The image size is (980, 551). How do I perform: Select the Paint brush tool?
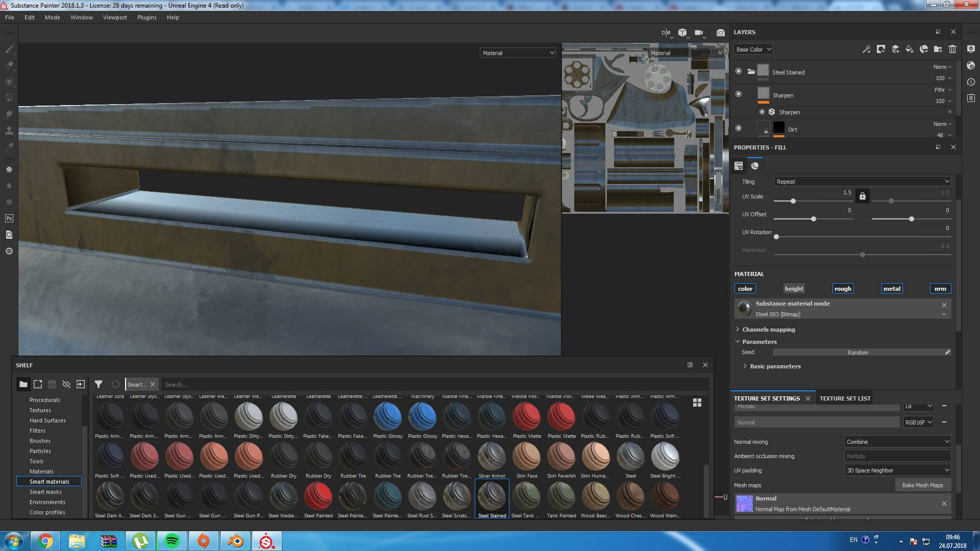[9, 49]
